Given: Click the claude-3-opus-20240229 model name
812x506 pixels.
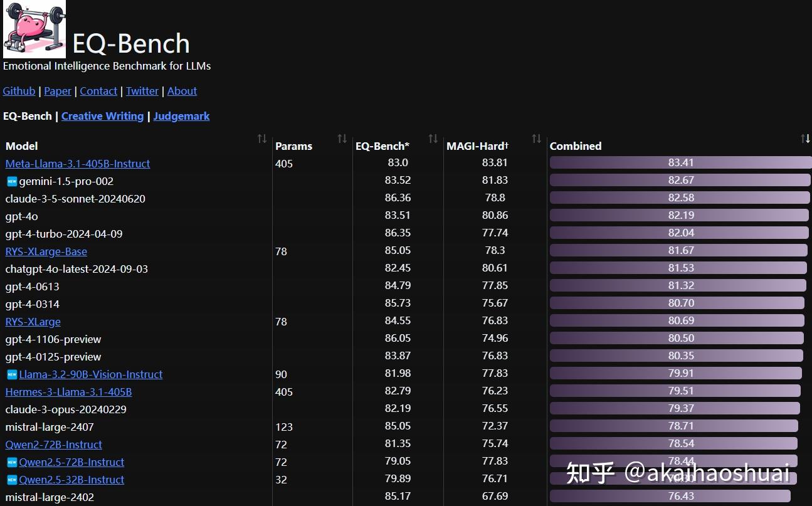Looking at the screenshot, I should (66, 409).
